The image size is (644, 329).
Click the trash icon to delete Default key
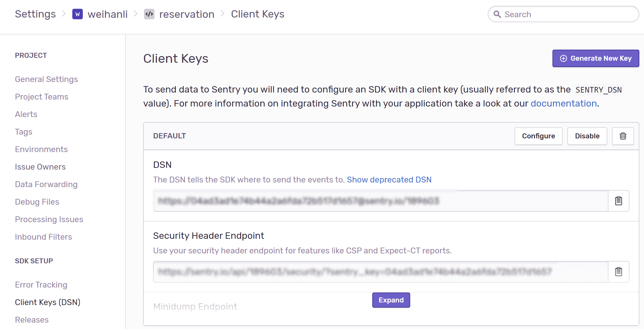(x=623, y=136)
